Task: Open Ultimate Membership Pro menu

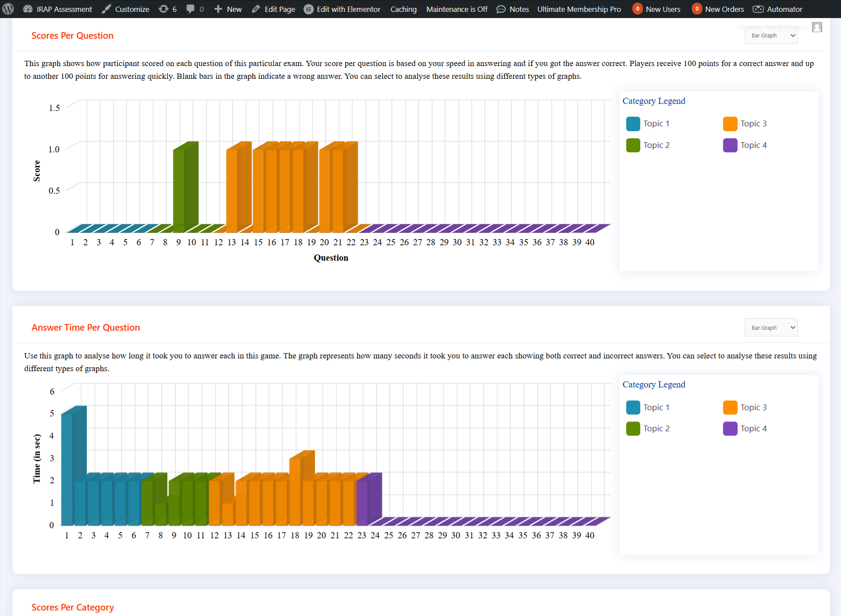Action: [579, 9]
